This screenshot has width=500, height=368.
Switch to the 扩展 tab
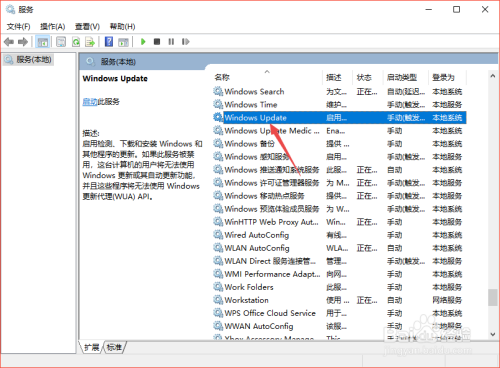click(x=92, y=347)
